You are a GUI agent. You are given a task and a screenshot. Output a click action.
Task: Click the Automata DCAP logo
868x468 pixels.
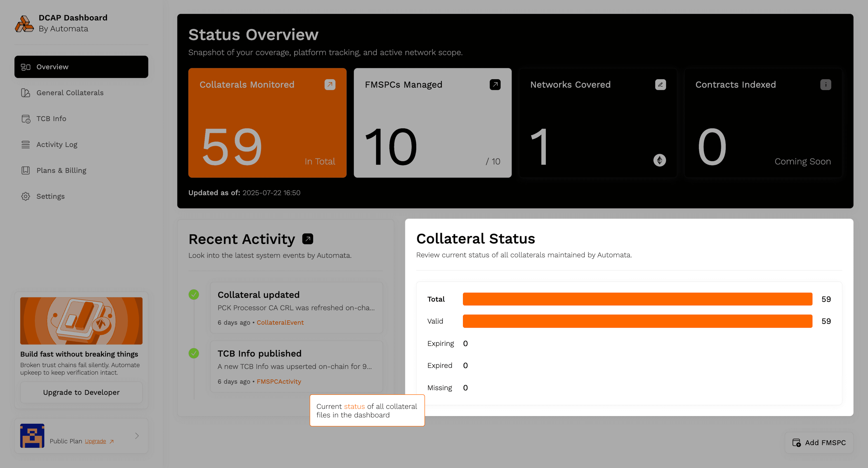[x=24, y=23]
